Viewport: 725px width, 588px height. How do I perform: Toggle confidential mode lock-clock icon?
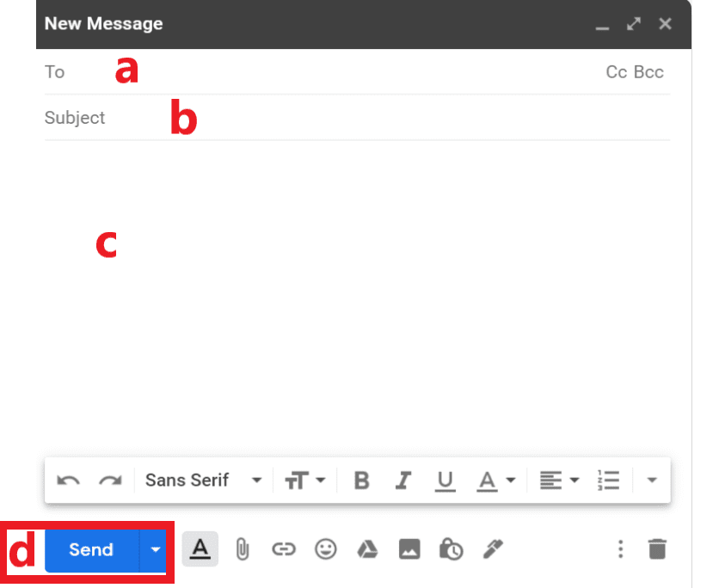tap(451, 549)
